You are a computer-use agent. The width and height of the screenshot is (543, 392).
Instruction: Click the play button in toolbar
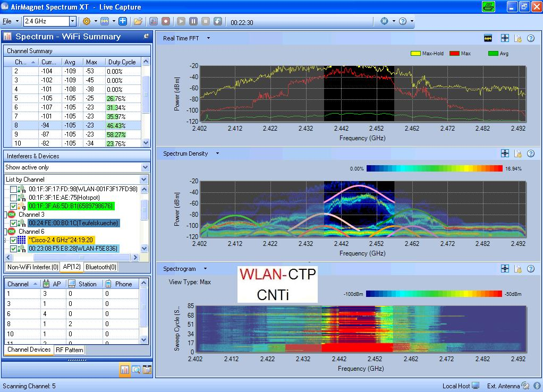tap(181, 21)
